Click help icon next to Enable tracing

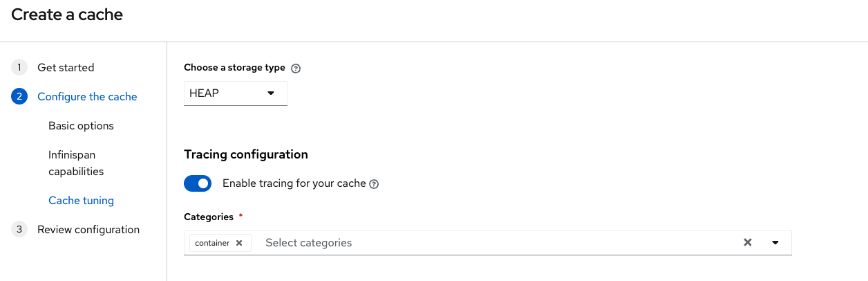[x=374, y=184]
